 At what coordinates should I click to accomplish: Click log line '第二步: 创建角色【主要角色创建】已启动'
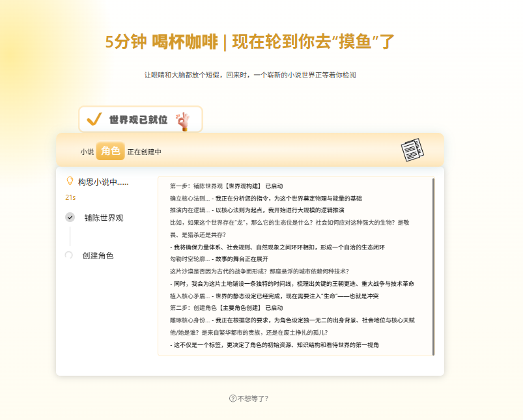227,308
